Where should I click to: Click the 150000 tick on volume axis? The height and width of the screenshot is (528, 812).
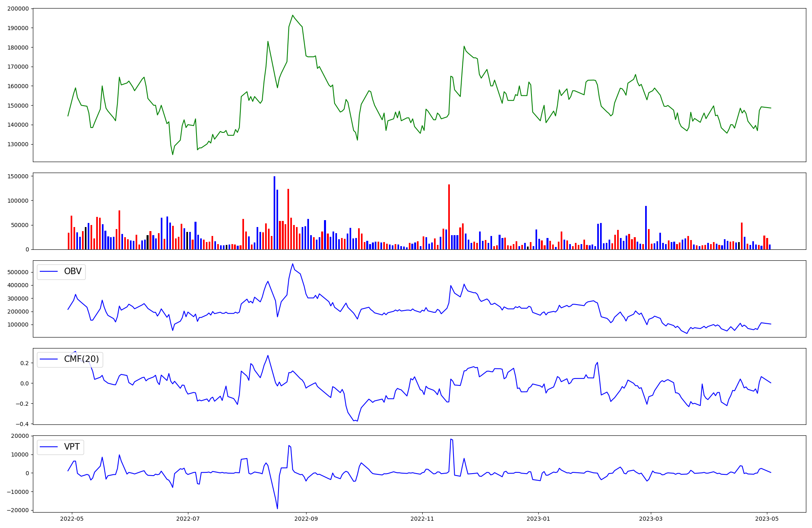click(18, 176)
